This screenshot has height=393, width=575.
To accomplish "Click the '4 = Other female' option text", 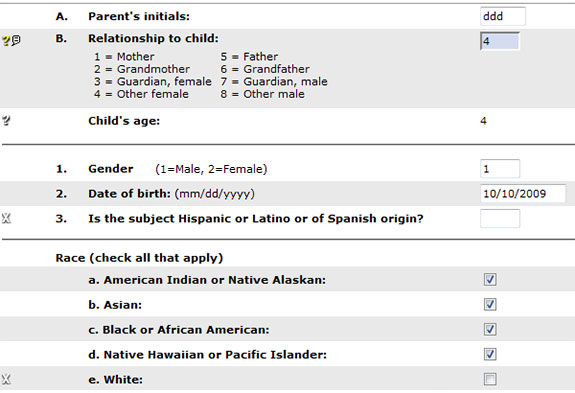I will coord(141,94).
